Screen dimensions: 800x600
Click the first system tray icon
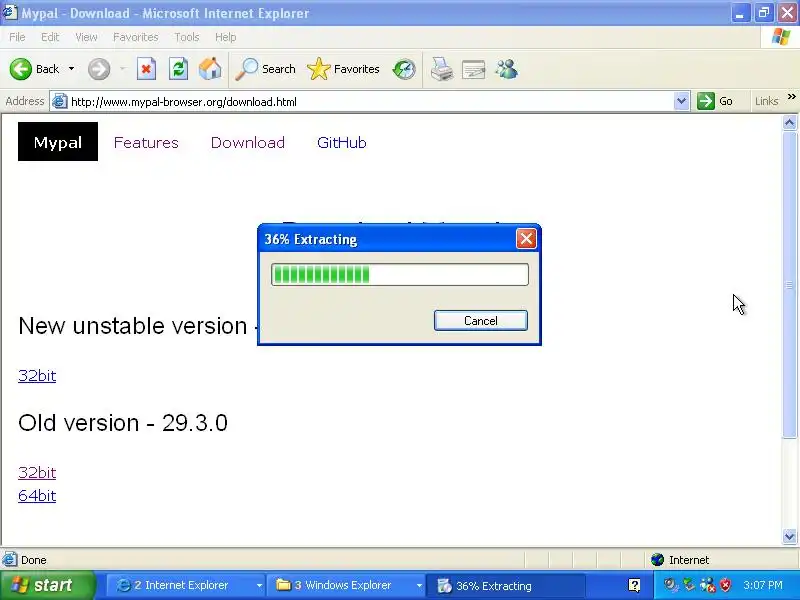tap(671, 585)
